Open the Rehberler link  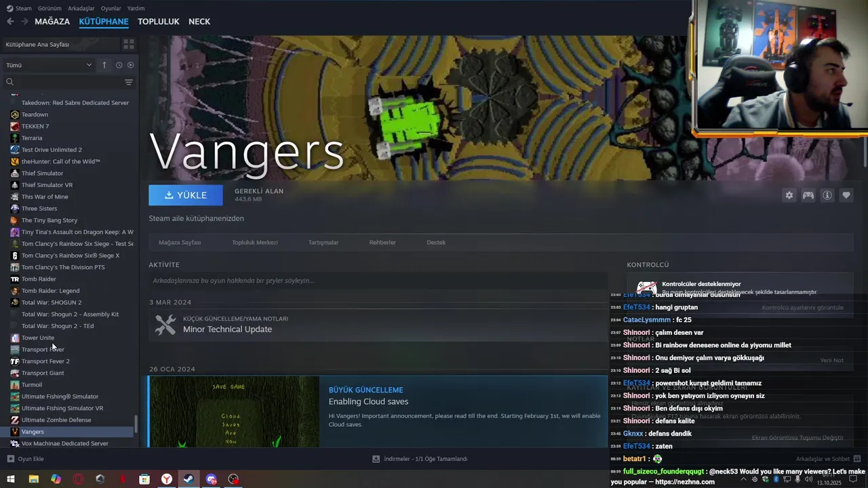click(x=382, y=242)
